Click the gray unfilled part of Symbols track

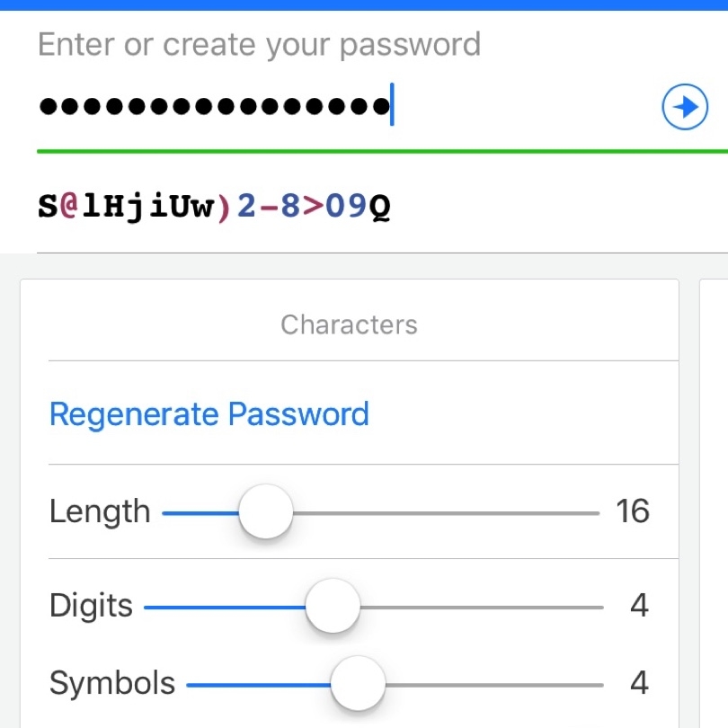click(494, 685)
